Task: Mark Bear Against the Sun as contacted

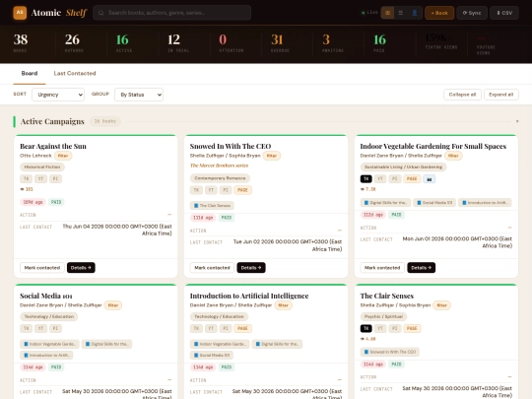Action: (42, 268)
